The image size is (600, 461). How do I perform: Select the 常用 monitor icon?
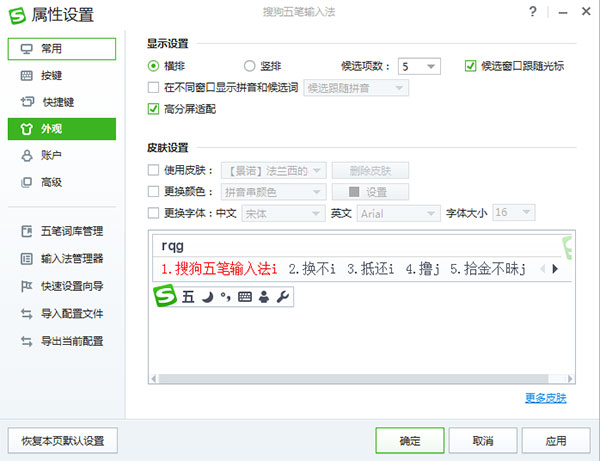point(27,49)
